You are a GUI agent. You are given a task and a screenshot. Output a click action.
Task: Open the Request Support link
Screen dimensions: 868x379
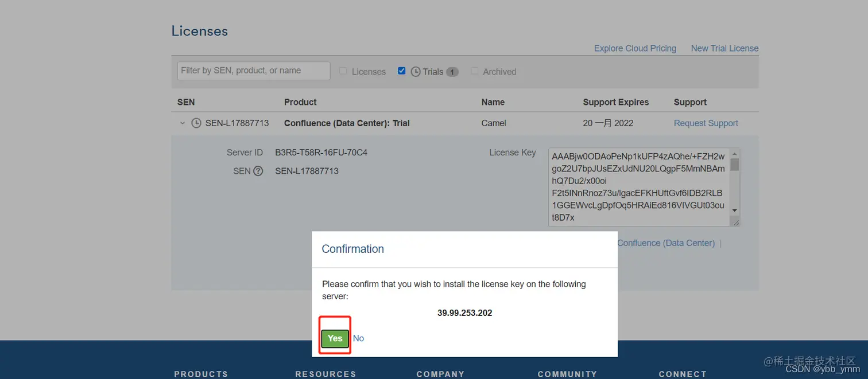click(x=706, y=123)
